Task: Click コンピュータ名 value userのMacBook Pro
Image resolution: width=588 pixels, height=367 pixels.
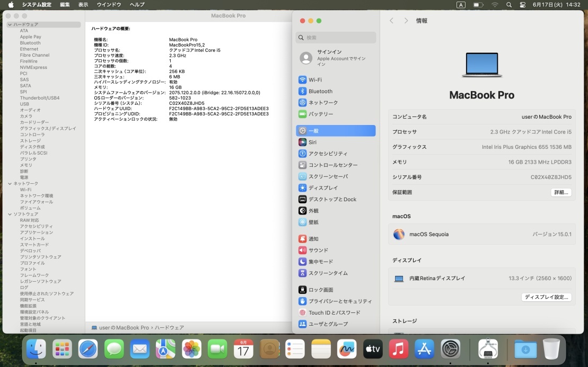Action: [546, 117]
